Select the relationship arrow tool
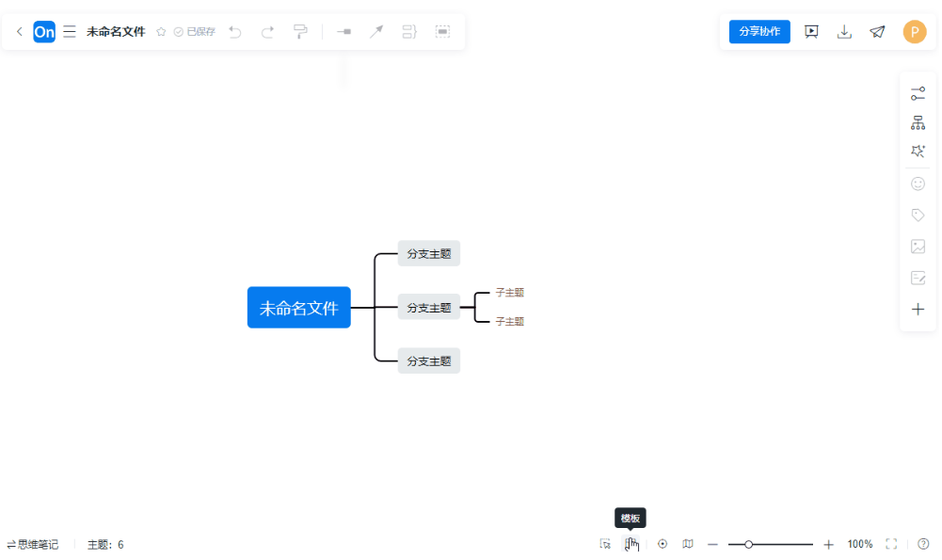Screen dimensions: 942x560 [376, 31]
